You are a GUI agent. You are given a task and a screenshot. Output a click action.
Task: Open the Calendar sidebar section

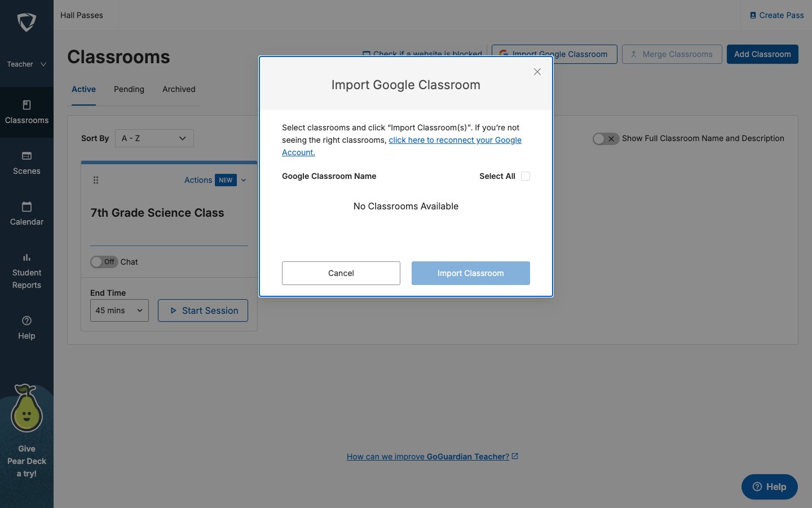pos(27,214)
